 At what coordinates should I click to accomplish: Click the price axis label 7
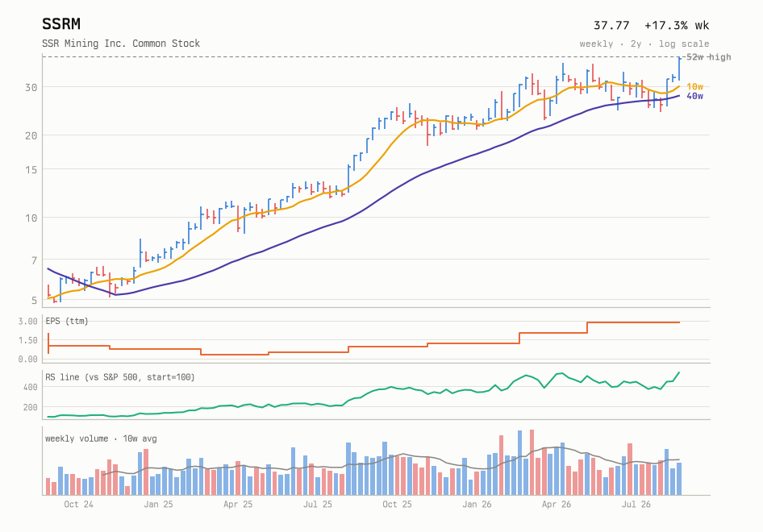coord(34,260)
